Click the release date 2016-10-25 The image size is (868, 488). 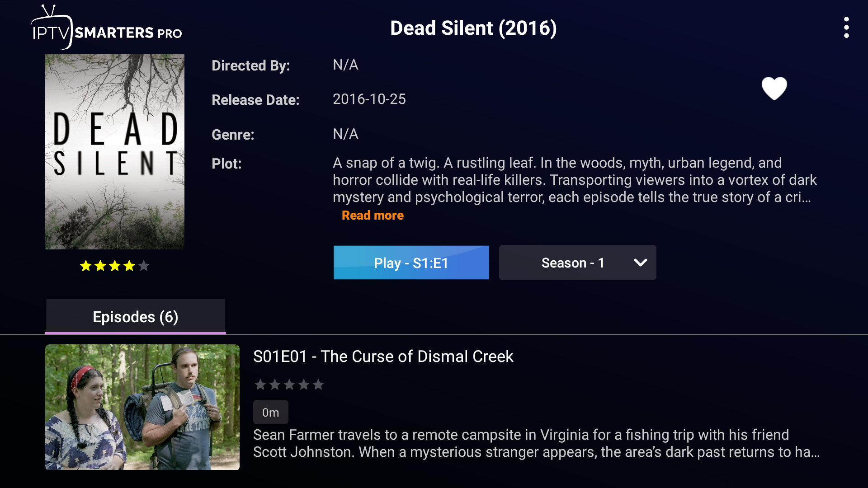(x=369, y=99)
